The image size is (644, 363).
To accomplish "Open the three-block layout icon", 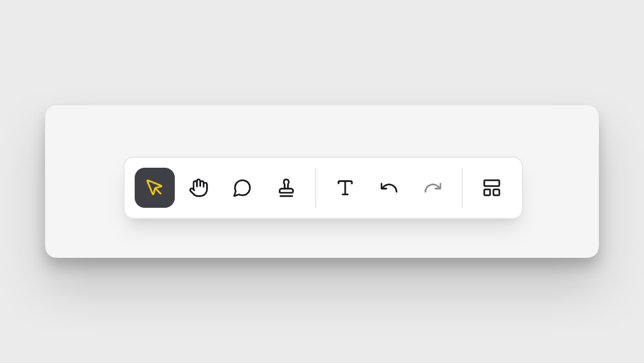I will (x=492, y=188).
